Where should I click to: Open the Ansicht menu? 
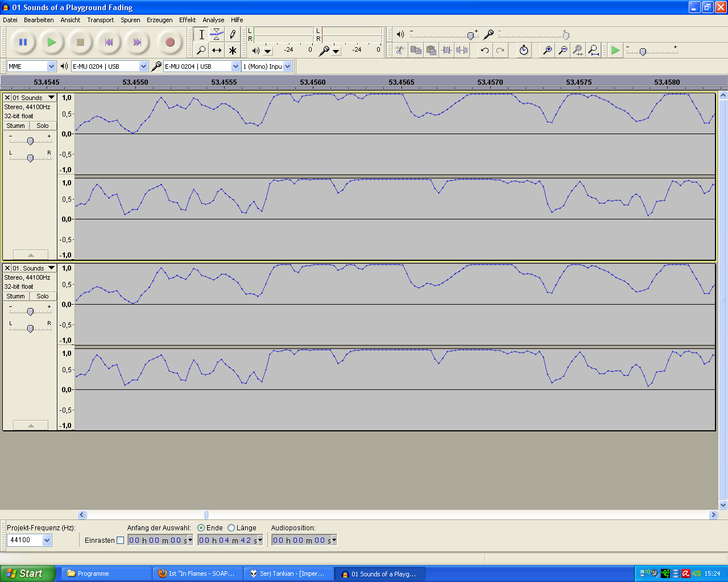click(71, 20)
